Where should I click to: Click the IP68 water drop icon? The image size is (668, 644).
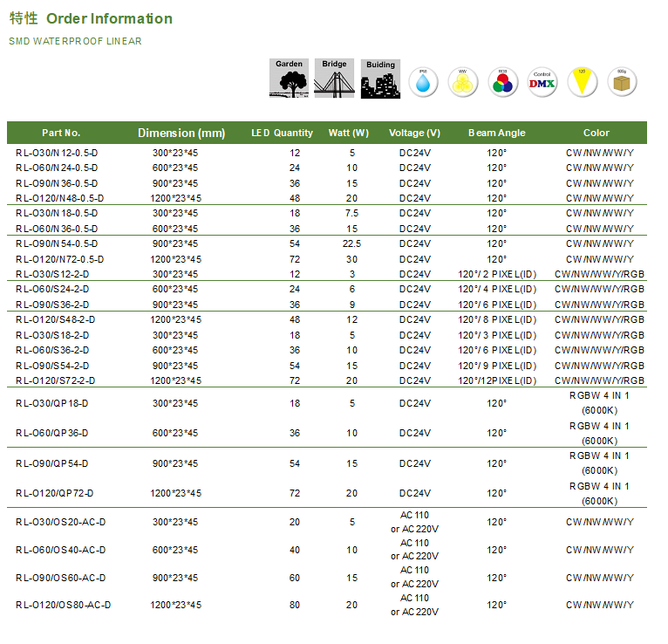(x=423, y=82)
